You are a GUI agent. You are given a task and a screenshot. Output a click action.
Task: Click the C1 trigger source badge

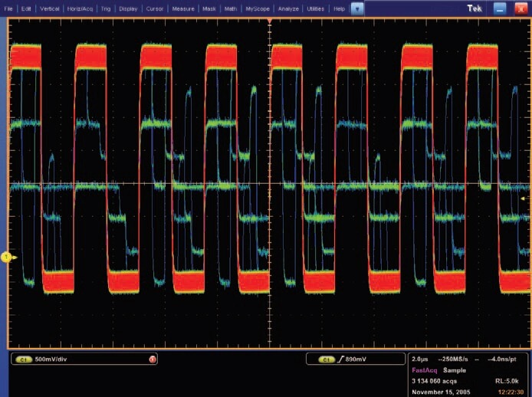326,359
